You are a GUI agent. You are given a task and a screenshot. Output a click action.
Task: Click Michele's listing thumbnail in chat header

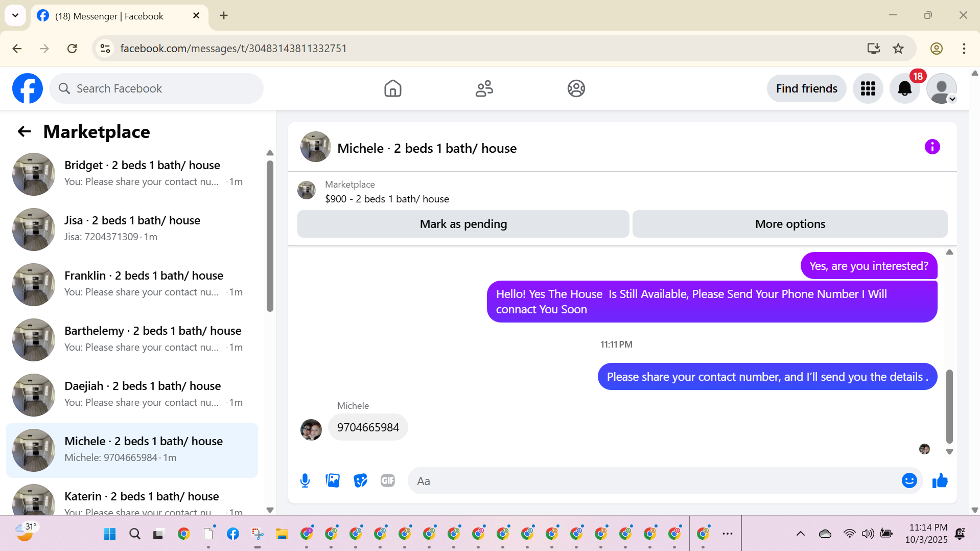pyautogui.click(x=316, y=147)
